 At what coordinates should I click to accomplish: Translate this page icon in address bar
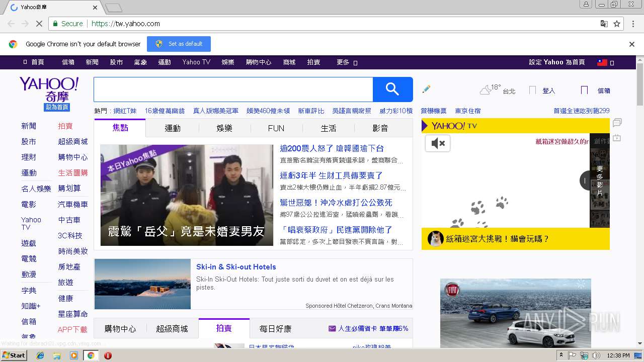click(x=604, y=24)
